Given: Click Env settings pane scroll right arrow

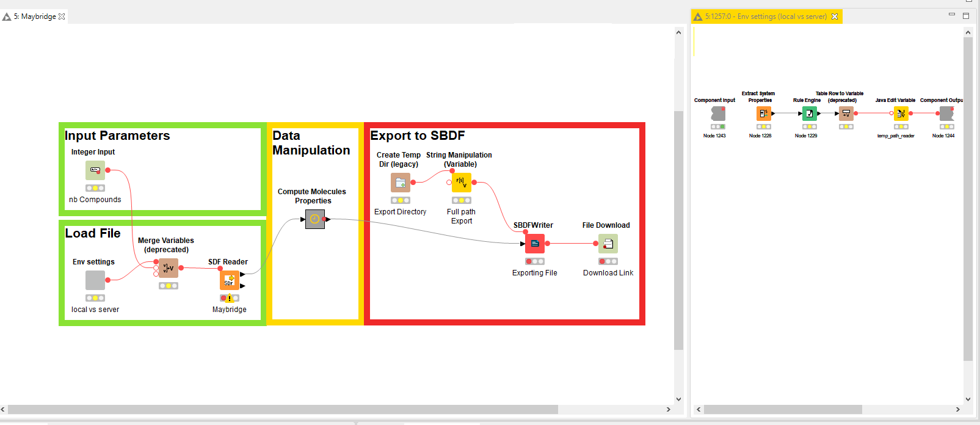Looking at the screenshot, I should (x=958, y=409).
